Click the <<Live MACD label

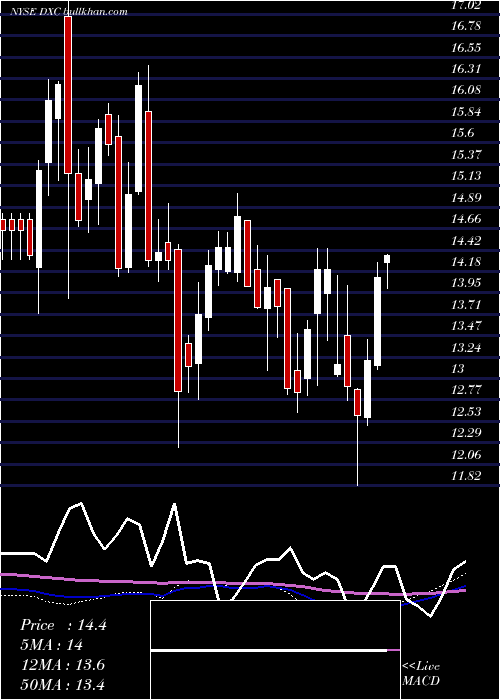[421, 674]
